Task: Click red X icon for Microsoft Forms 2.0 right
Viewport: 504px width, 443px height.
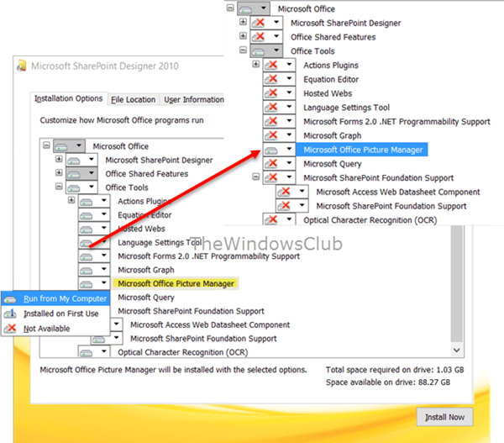Action: tap(271, 121)
